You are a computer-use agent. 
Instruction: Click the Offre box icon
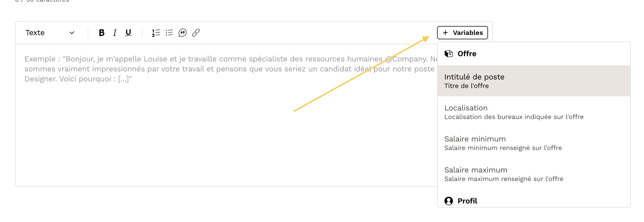click(x=449, y=54)
